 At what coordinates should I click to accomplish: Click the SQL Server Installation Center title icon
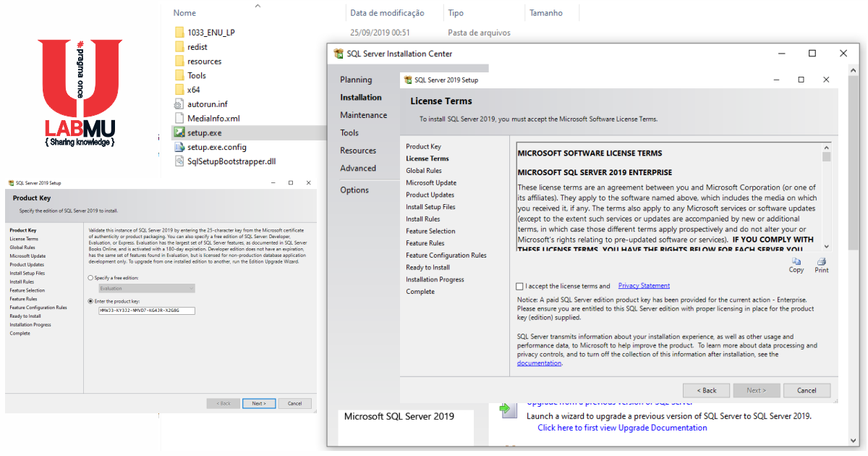point(339,54)
